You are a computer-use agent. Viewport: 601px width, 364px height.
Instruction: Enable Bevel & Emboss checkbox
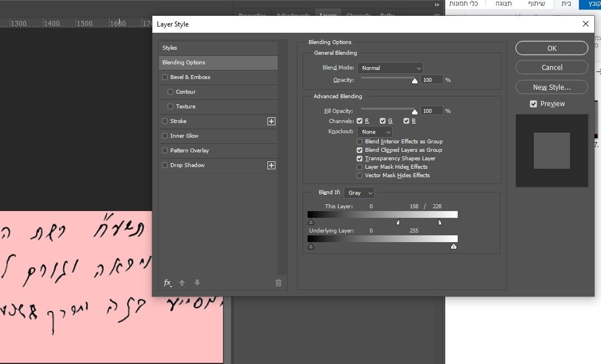(165, 77)
